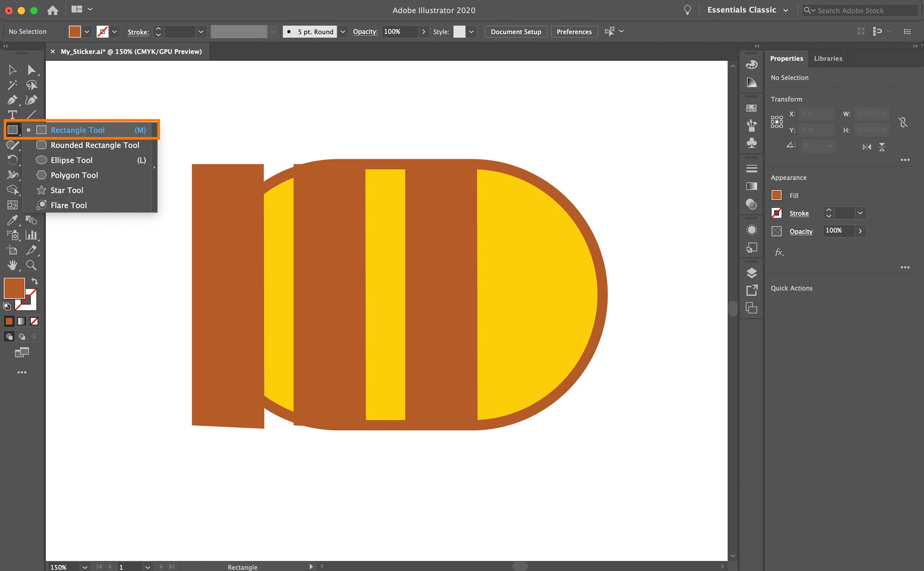Select the Eyedropper tool

point(12,220)
